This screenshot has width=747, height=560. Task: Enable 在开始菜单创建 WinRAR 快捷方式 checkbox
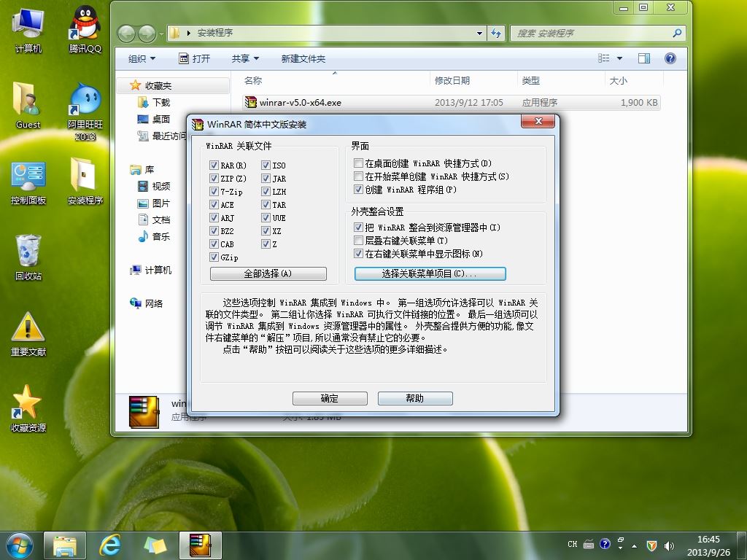click(x=359, y=176)
